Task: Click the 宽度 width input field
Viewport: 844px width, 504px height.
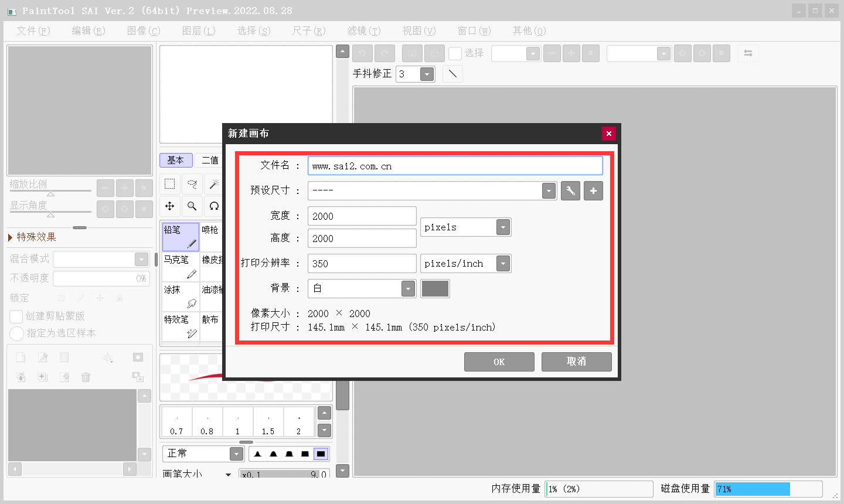Action: click(x=362, y=216)
